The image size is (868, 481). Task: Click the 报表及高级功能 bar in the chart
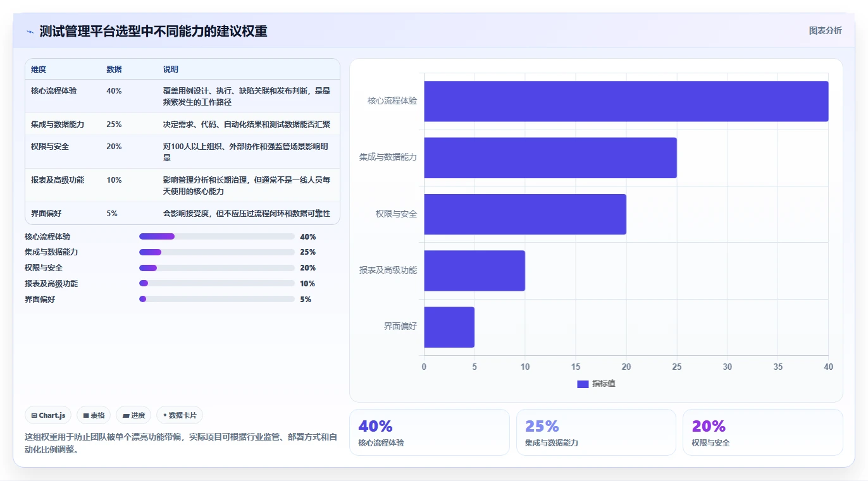(474, 271)
